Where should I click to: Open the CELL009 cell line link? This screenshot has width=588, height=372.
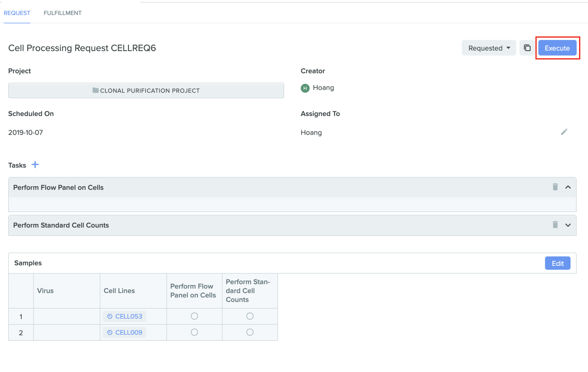[125, 332]
